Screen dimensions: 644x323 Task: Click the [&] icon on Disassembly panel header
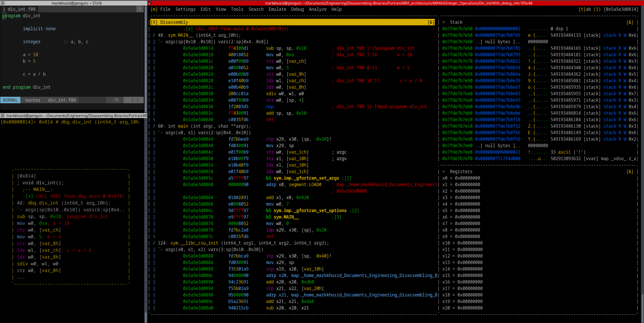pos(431,22)
